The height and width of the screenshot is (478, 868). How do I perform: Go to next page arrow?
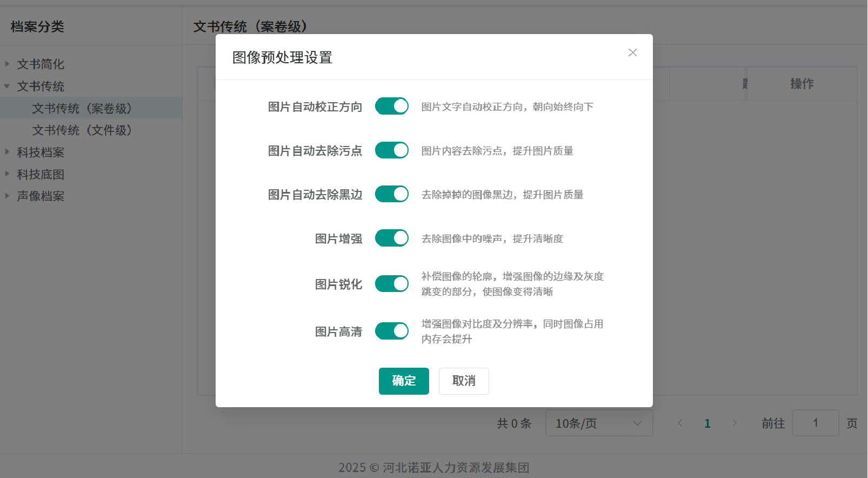[x=734, y=423]
